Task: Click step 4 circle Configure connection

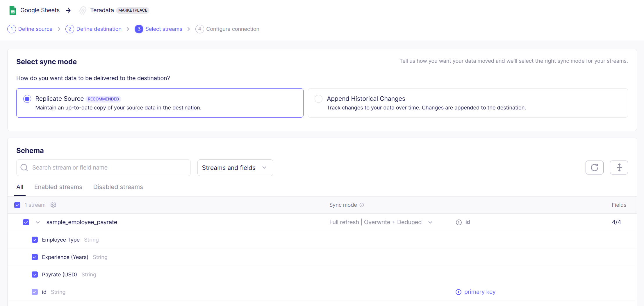Action: [x=200, y=29]
